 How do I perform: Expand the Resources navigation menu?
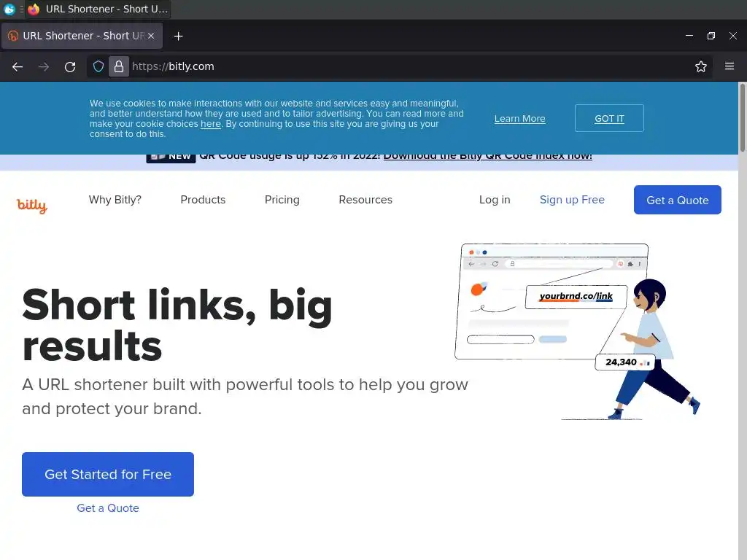(x=365, y=200)
